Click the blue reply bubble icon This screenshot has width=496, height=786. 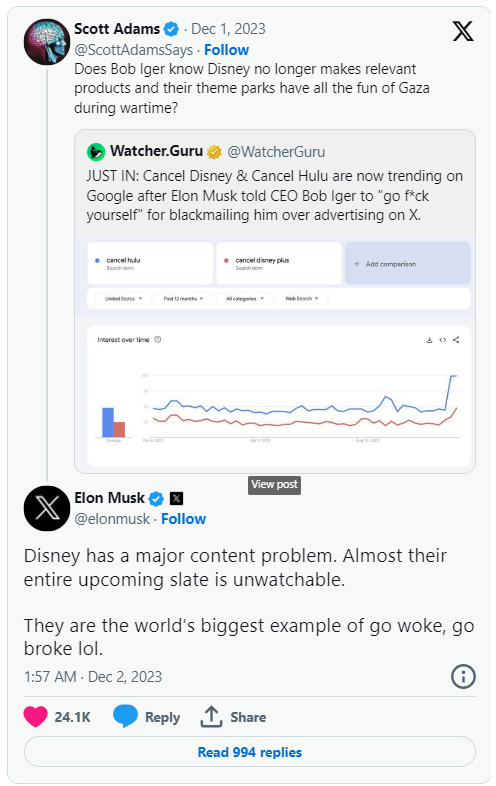[125, 716]
